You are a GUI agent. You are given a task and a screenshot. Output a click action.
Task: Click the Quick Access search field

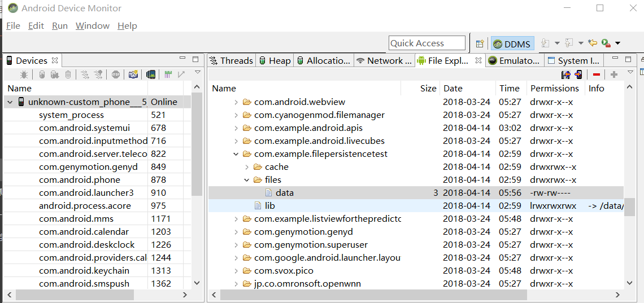pyautogui.click(x=427, y=43)
